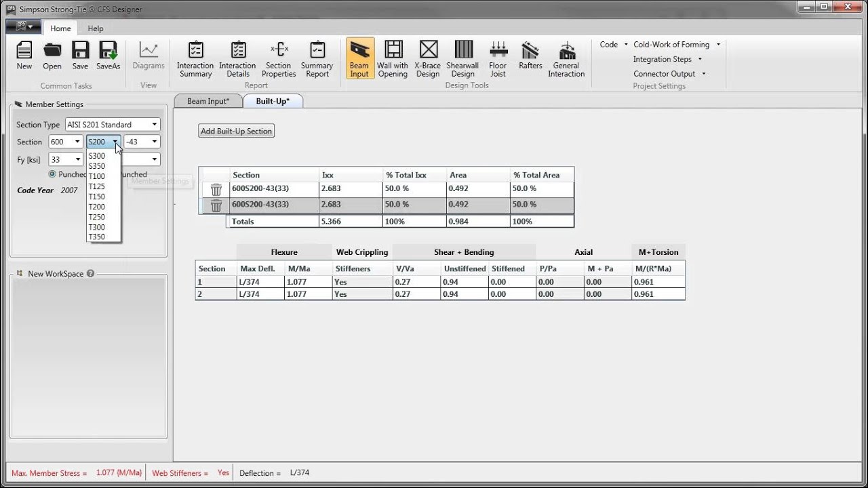Open the application menu button
Viewport: 868px width, 488px height.
point(24,26)
